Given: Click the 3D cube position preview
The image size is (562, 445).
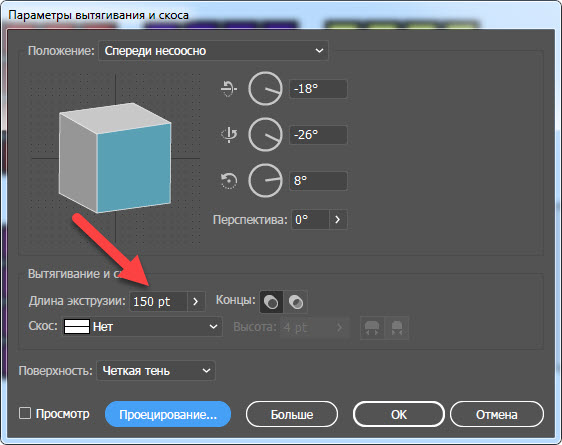Looking at the screenshot, I should click(x=115, y=158).
